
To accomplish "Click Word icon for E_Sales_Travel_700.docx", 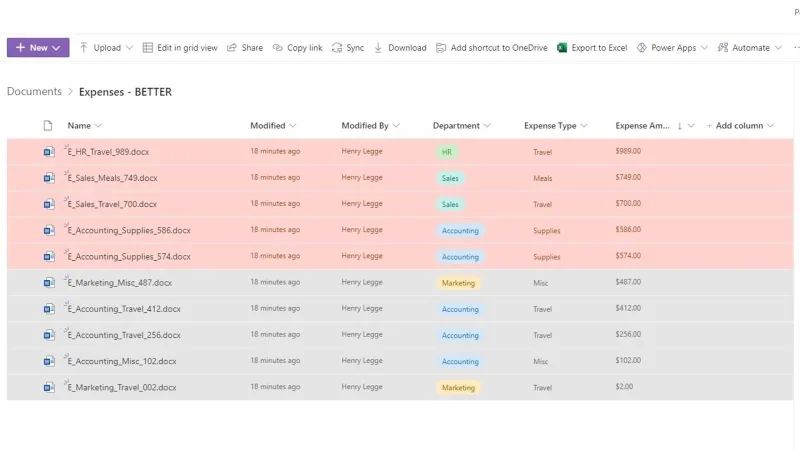I will pos(49,204).
